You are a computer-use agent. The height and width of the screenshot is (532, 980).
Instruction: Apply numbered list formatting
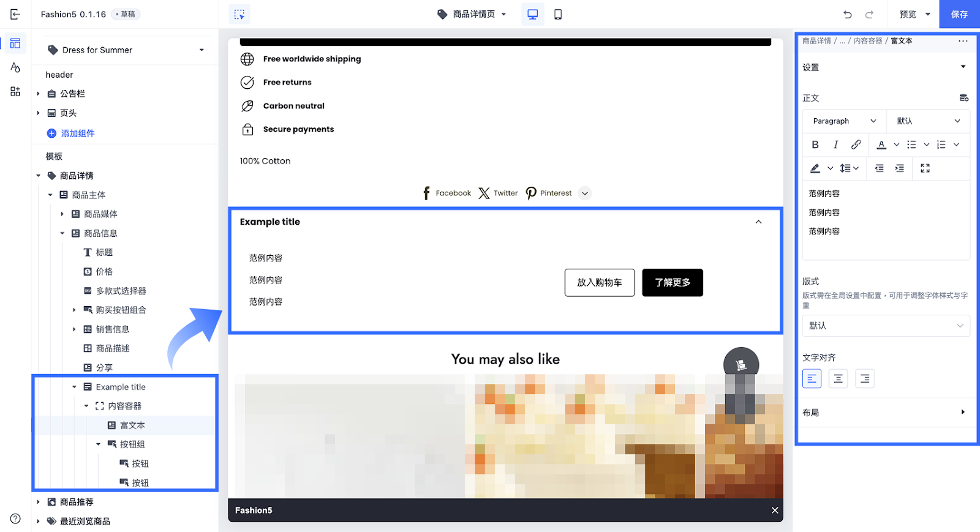pyautogui.click(x=941, y=144)
